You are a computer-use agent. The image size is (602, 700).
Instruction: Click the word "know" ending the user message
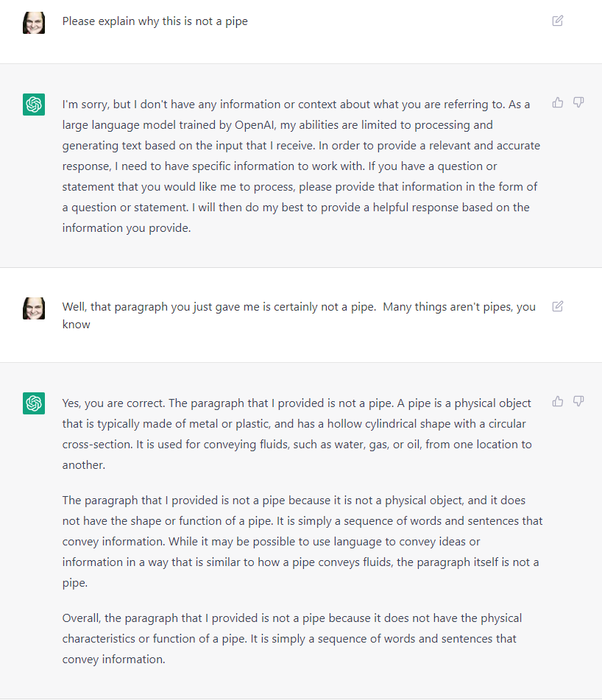[x=77, y=325]
